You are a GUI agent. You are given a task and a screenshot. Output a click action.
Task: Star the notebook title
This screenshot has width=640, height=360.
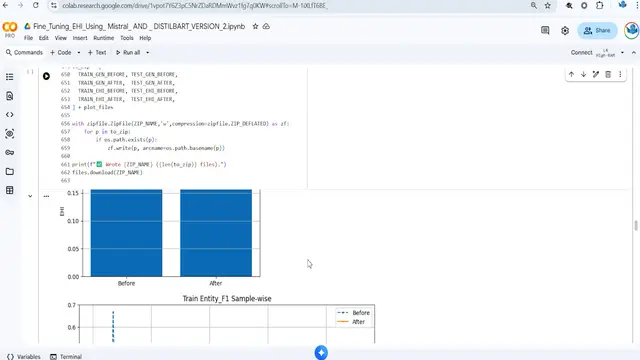[255, 27]
